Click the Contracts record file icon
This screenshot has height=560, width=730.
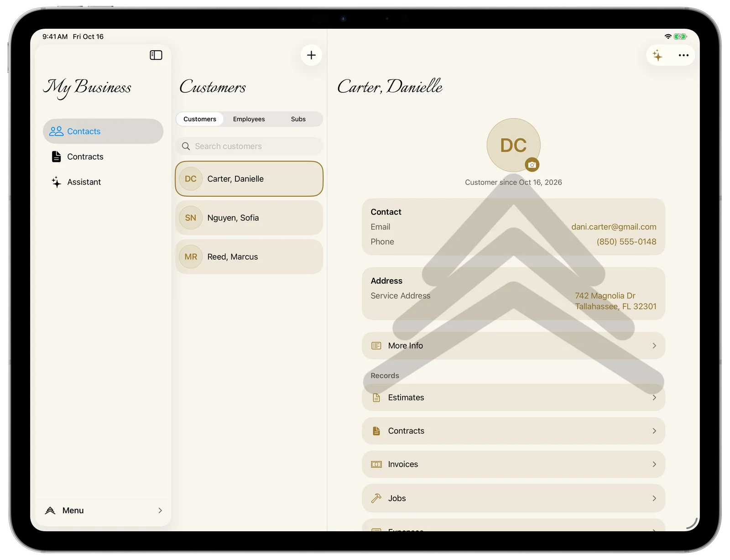(x=376, y=431)
